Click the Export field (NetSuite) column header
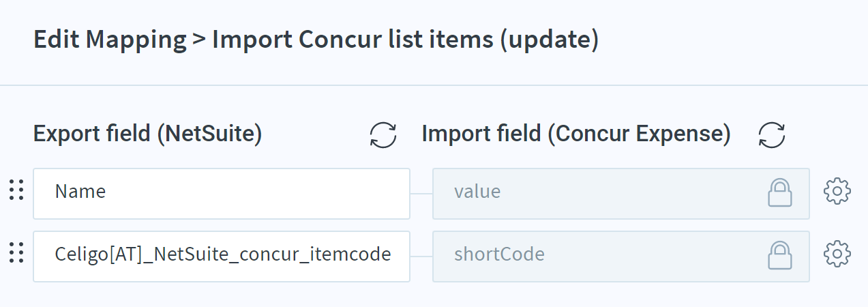Screen dimensions: 868x307 tap(148, 134)
